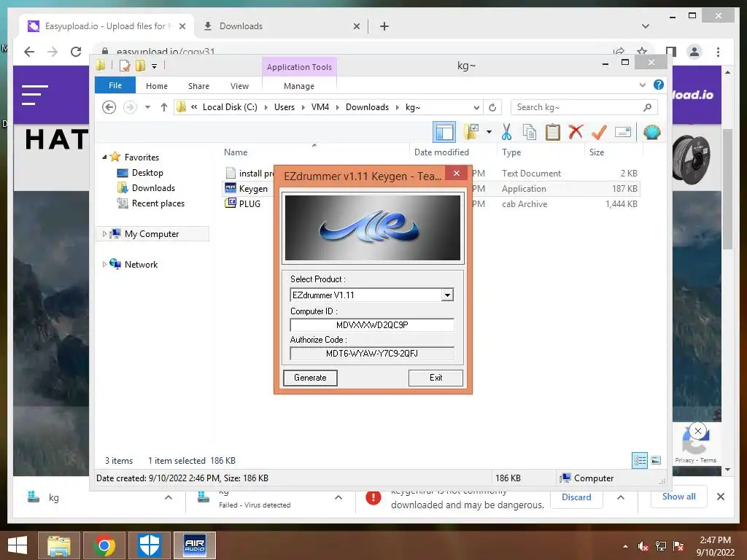Click Downloads in the address breadcrumb
Image resolution: width=747 pixels, height=560 pixels.
(x=368, y=107)
